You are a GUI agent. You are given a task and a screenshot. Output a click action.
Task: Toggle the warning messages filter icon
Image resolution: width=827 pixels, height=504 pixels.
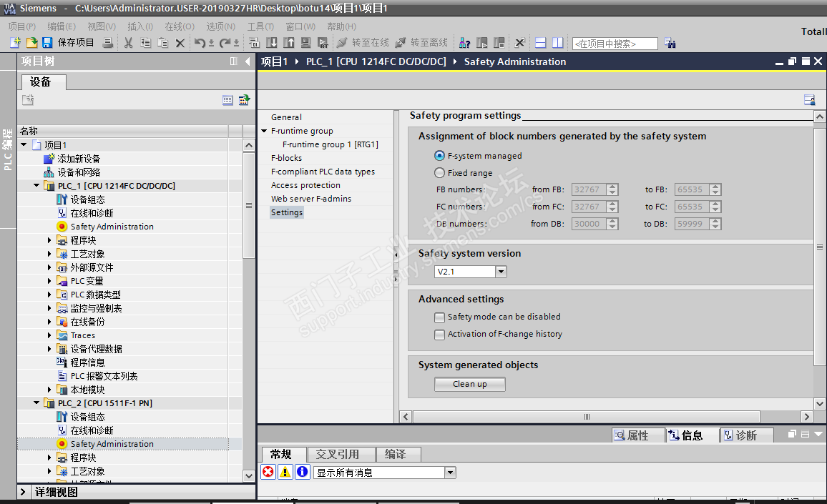tap(285, 472)
